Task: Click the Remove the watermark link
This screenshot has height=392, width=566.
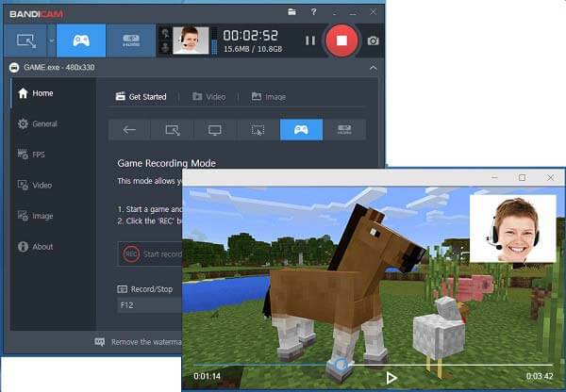Action: pos(139,342)
